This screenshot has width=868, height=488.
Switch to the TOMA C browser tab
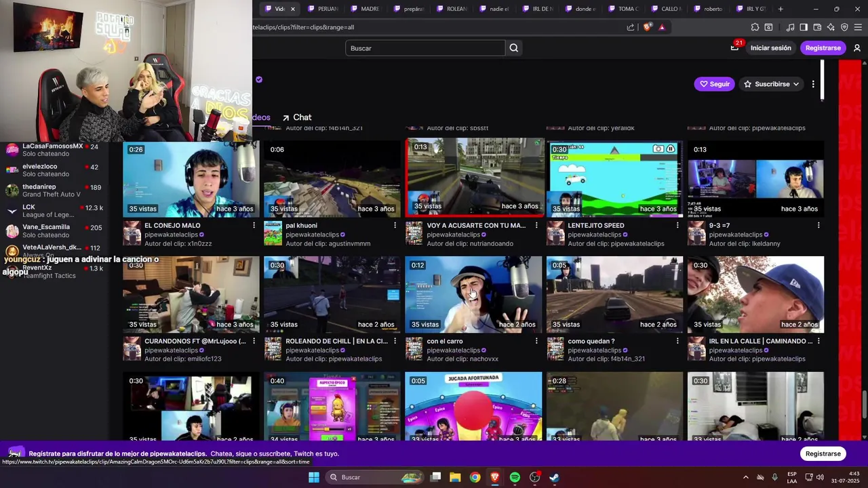pos(623,9)
